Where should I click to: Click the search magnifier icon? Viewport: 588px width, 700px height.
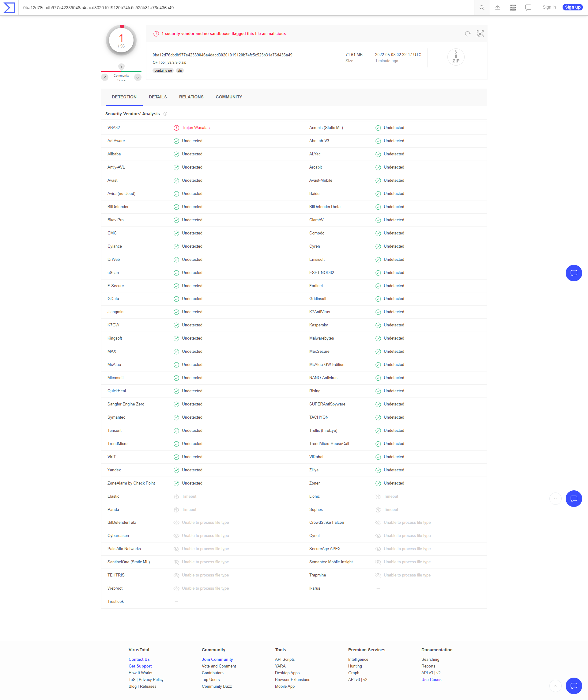tap(482, 8)
